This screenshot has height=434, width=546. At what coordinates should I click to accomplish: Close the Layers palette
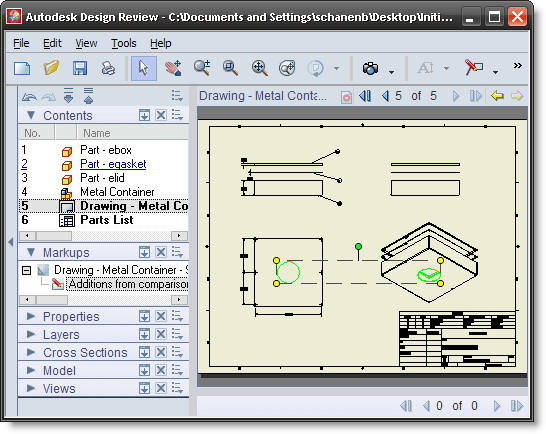point(161,334)
